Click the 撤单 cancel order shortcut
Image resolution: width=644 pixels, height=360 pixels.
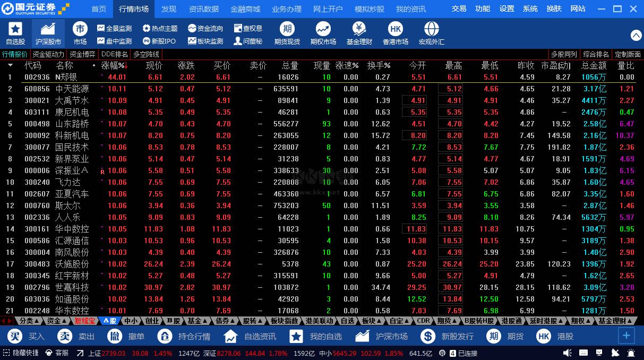[125, 336]
